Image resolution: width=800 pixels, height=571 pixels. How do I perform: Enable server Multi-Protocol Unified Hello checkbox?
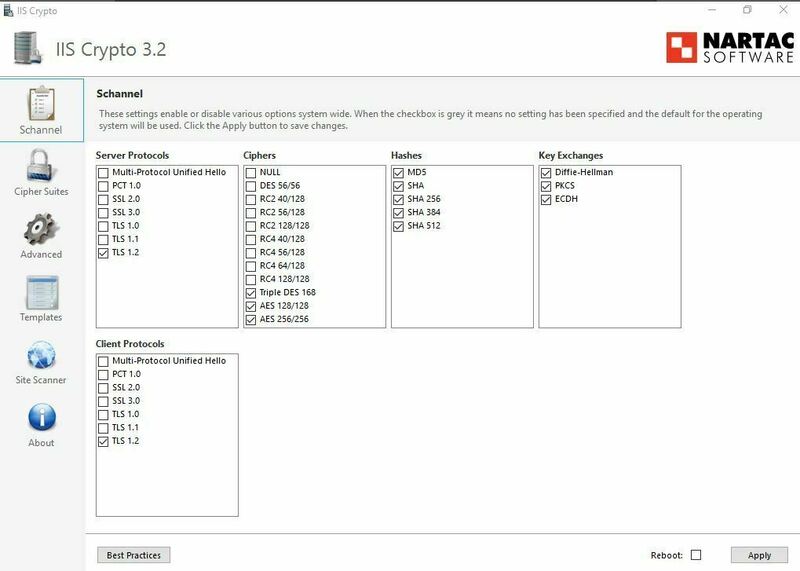click(x=103, y=172)
